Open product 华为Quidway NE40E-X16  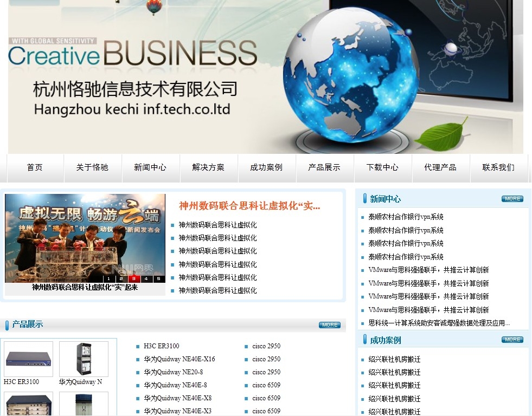(x=180, y=359)
